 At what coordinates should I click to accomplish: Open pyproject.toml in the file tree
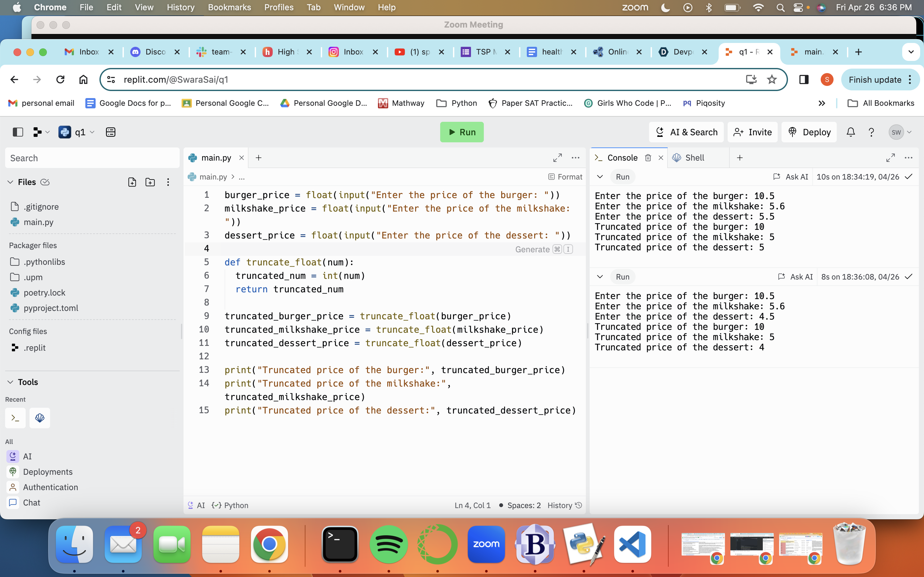tap(51, 308)
